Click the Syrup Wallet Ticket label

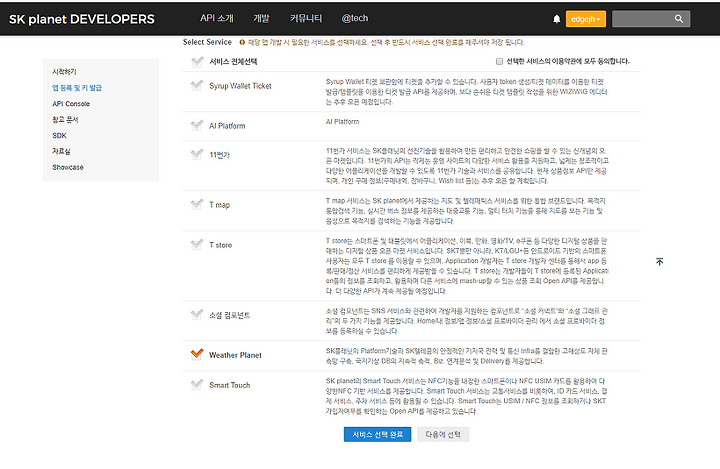240,86
